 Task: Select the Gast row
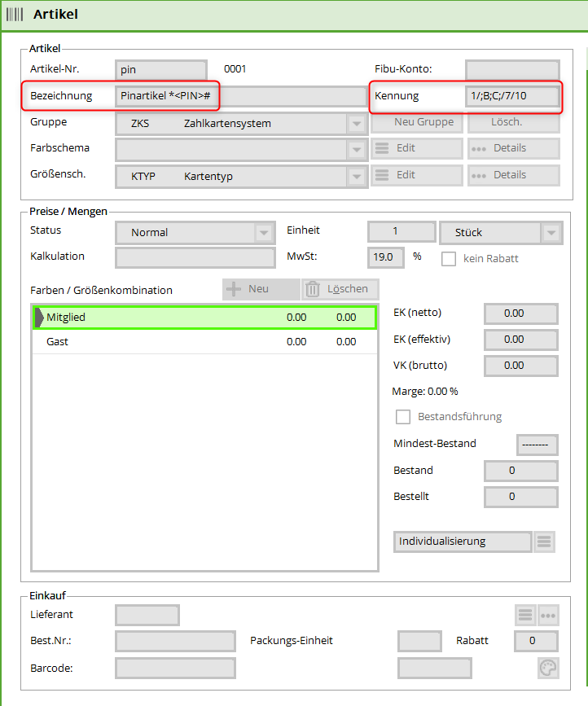pyautogui.click(x=204, y=342)
